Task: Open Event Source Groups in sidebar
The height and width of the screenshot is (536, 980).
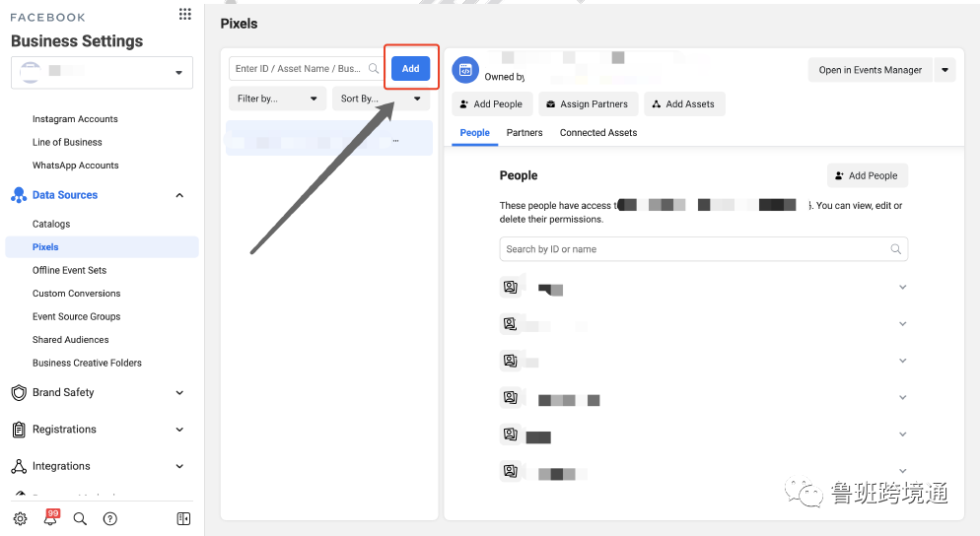Action: 76,316
